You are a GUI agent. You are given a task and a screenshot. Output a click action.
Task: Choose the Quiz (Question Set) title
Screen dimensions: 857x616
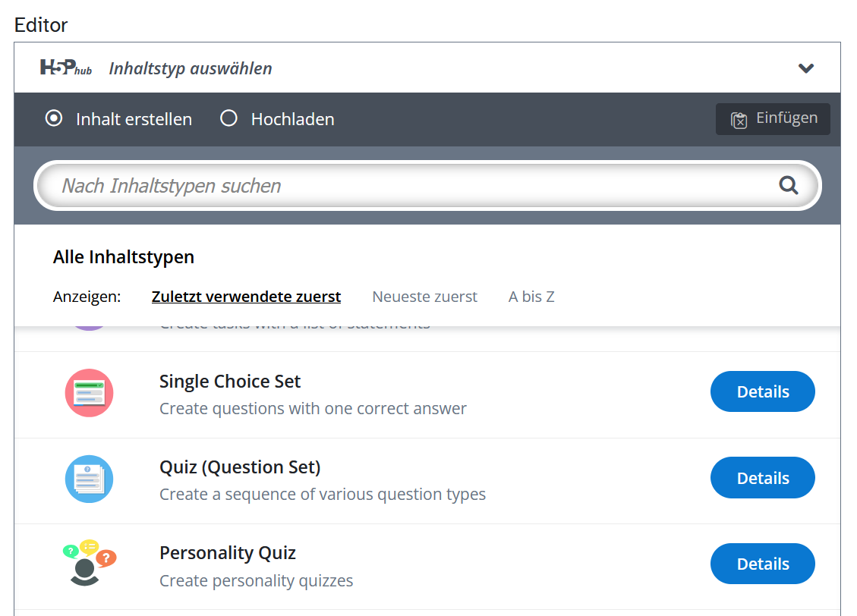pyautogui.click(x=240, y=467)
